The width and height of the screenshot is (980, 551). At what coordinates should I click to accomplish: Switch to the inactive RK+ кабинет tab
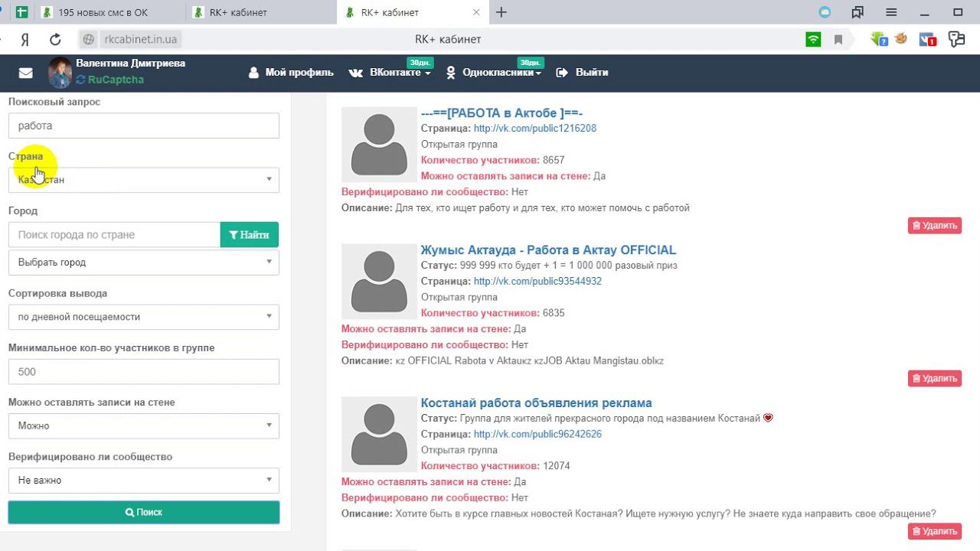(260, 12)
